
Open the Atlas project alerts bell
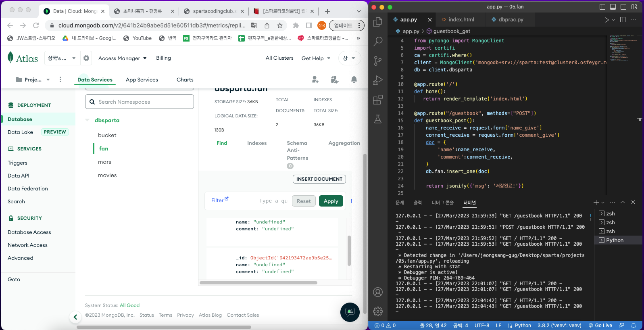point(354,79)
